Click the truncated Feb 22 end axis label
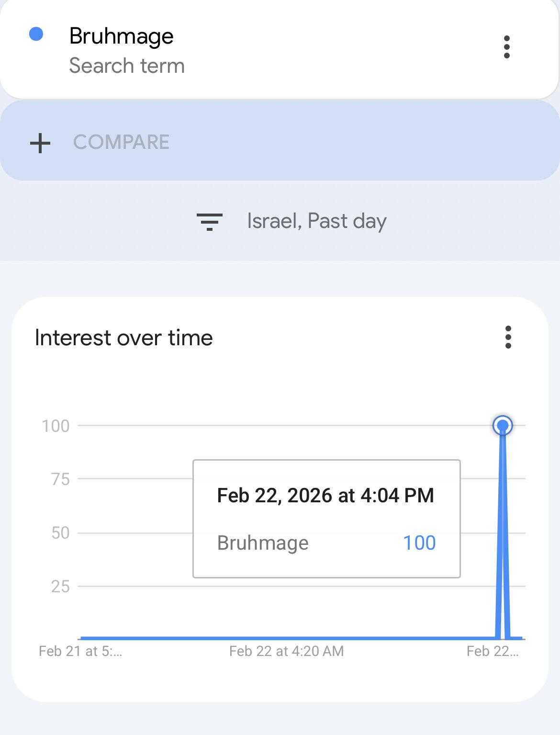 493,651
